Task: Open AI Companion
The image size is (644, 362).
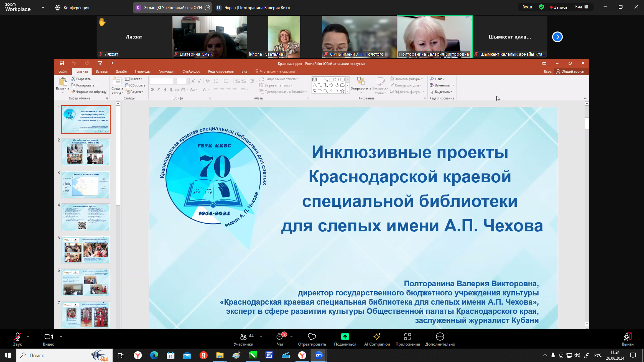Action: point(377,339)
